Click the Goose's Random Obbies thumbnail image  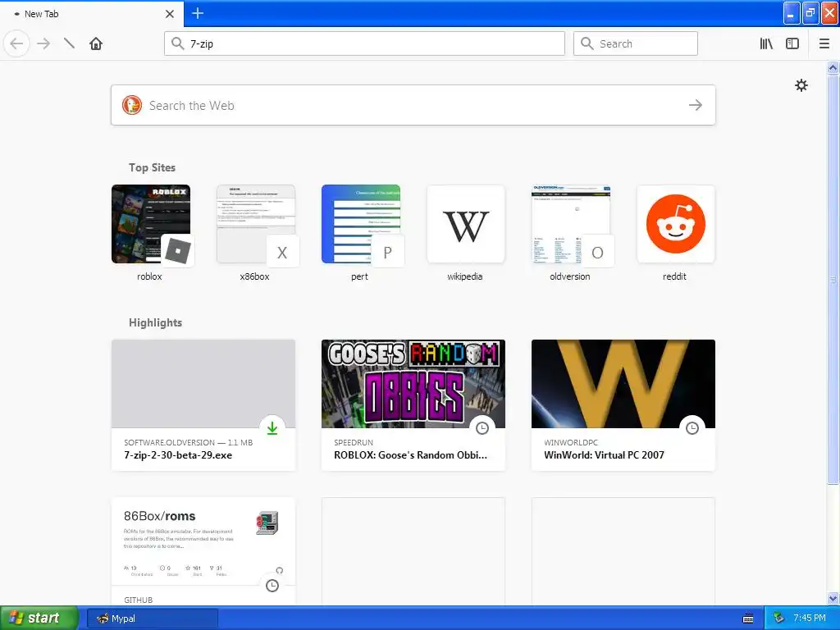pos(413,384)
